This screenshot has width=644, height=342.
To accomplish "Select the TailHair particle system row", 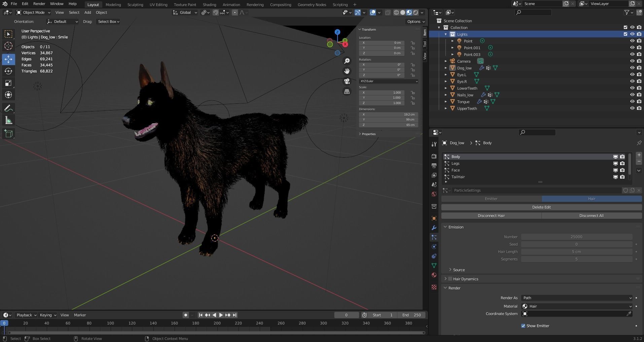I will tap(535, 177).
